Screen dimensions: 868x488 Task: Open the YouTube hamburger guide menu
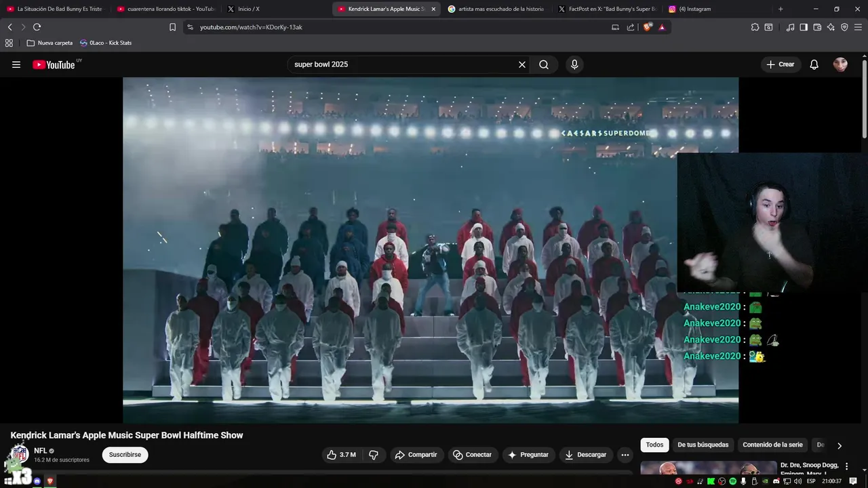point(16,64)
